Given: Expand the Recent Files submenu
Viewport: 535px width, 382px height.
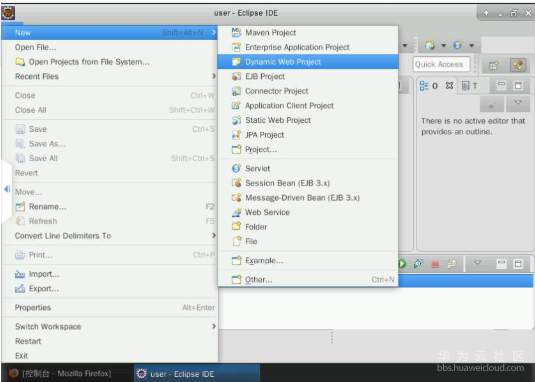Looking at the screenshot, I should pos(109,76).
